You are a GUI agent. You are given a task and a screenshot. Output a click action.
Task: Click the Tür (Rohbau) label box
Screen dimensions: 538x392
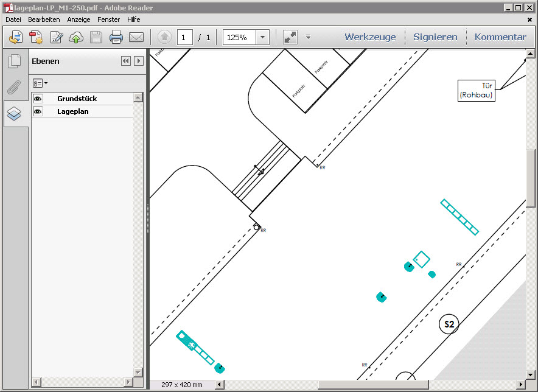[x=477, y=91]
